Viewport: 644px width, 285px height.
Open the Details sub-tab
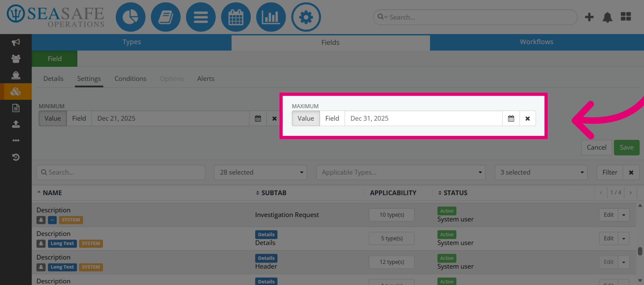53,79
